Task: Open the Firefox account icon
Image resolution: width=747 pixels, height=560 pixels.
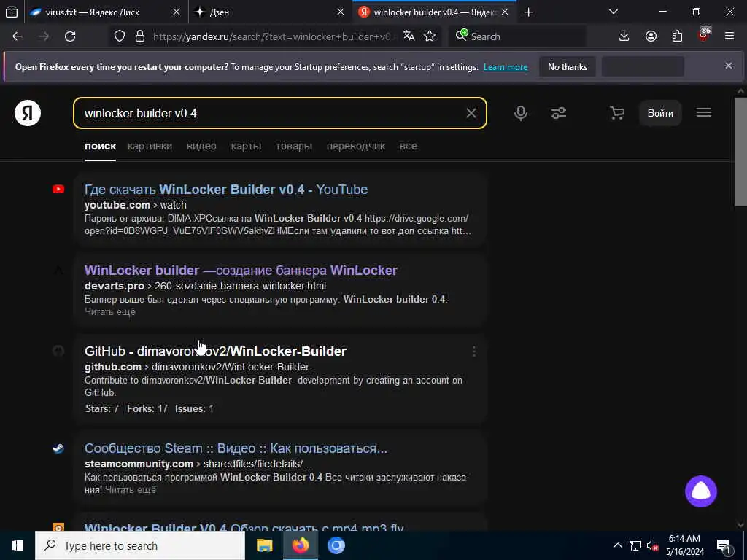Action: 651,36
